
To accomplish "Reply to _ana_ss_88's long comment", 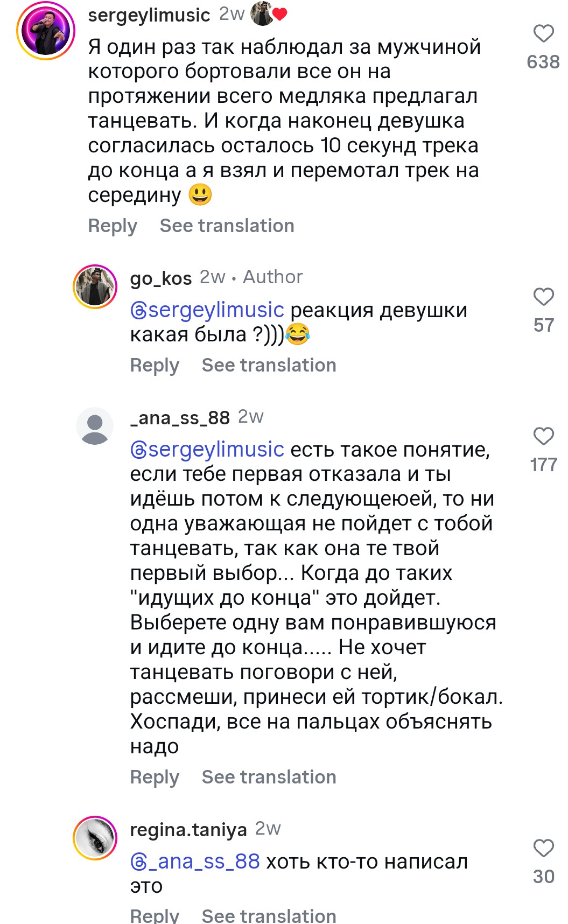I will 155,778.
